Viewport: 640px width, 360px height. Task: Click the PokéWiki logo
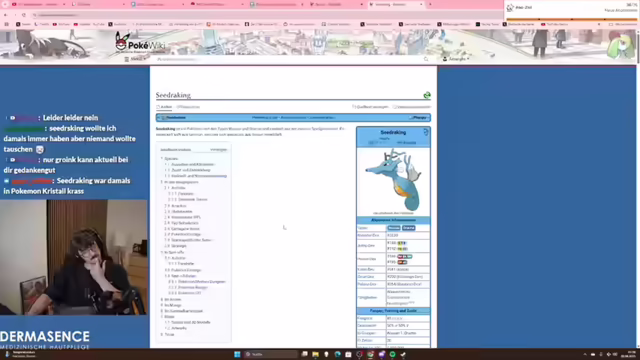pos(140,42)
